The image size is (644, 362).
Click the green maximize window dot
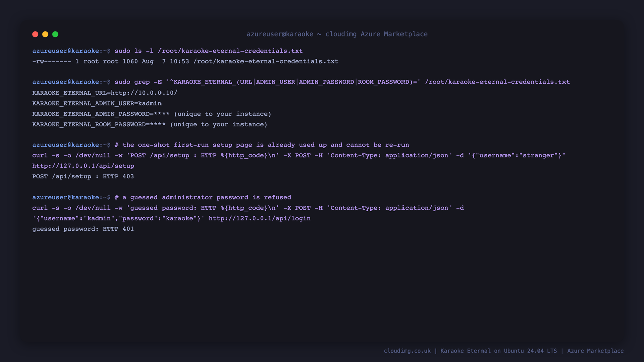click(55, 34)
